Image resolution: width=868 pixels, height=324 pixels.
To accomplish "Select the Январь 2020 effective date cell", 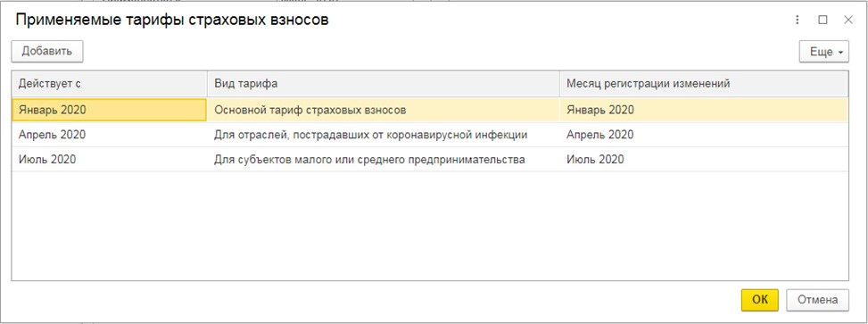I will (110, 110).
